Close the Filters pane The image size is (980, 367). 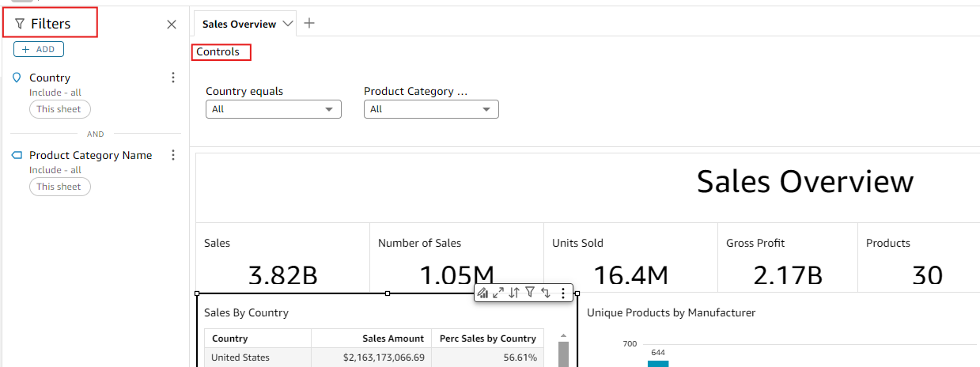172,25
